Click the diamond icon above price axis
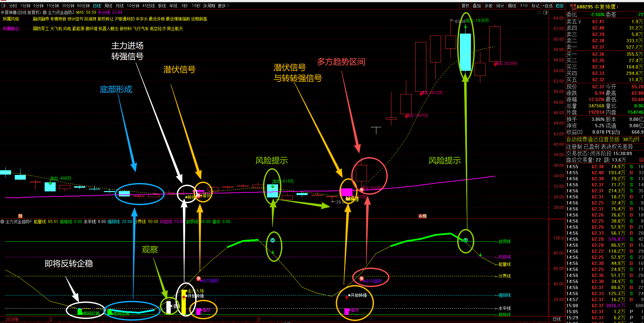 tap(539, 12)
